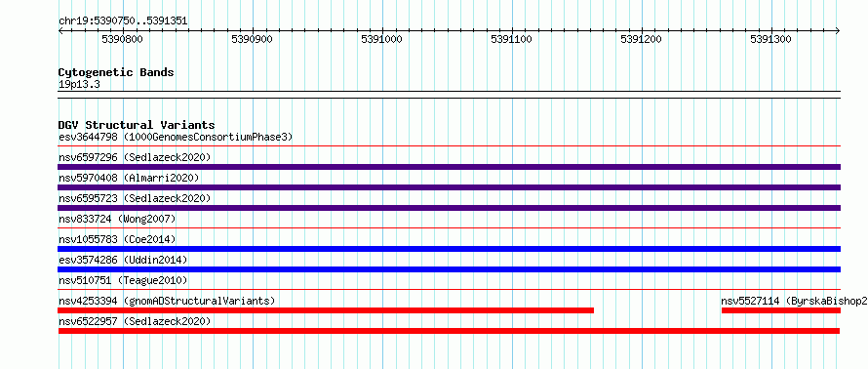868x369 pixels.
Task: Open variant esv3574286 (Uddin2014) label
Action: click(123, 260)
